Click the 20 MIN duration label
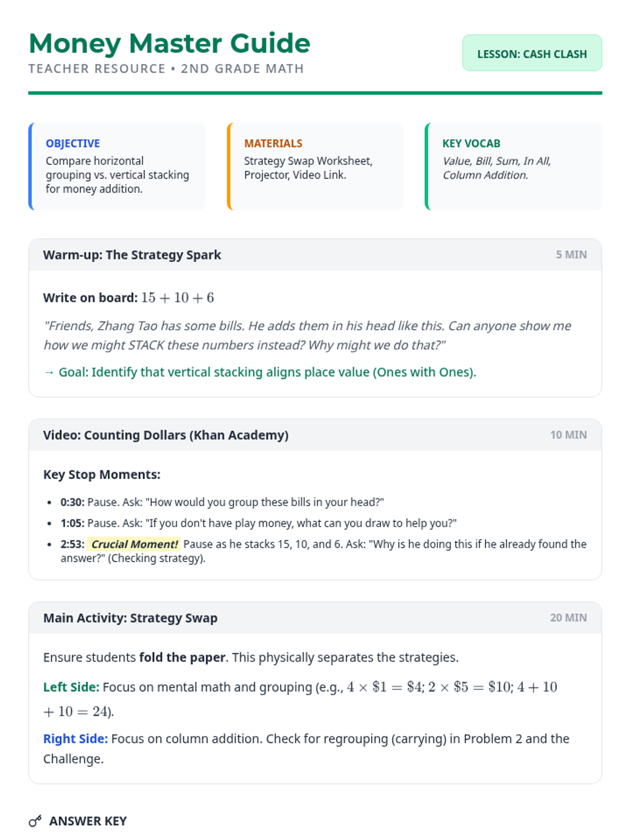Viewport: 630px width, 840px height. click(568, 618)
